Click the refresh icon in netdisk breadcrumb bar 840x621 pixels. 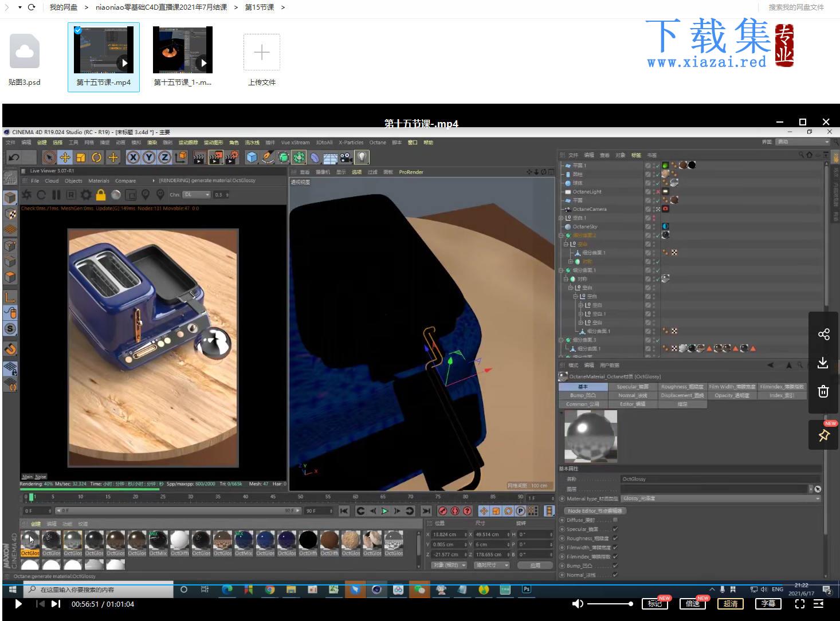[32, 7]
